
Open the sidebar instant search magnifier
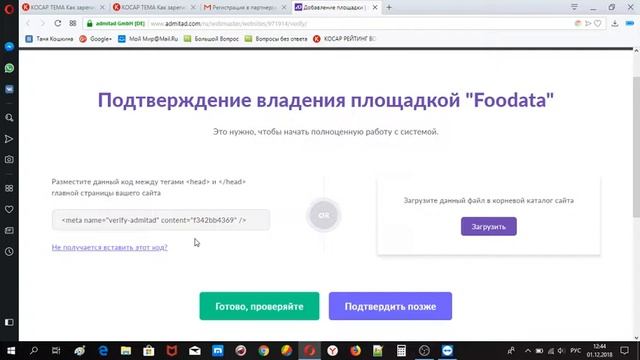(x=9, y=118)
